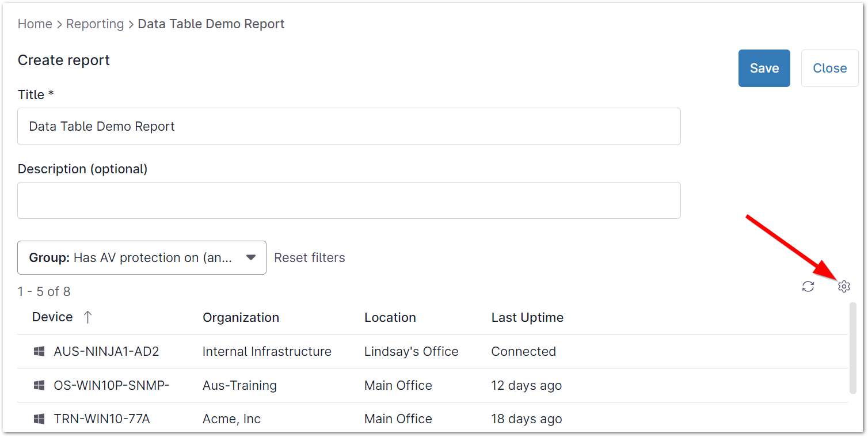Edit the report Title field
The image size is (868, 437).
coord(349,126)
